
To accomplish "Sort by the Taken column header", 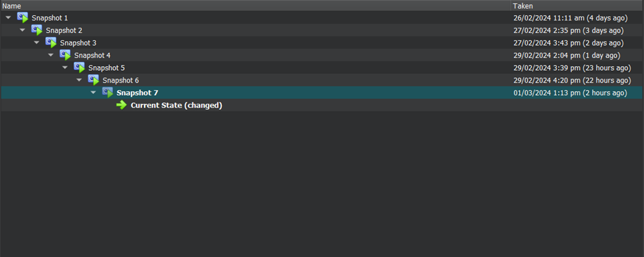I will (x=577, y=6).
